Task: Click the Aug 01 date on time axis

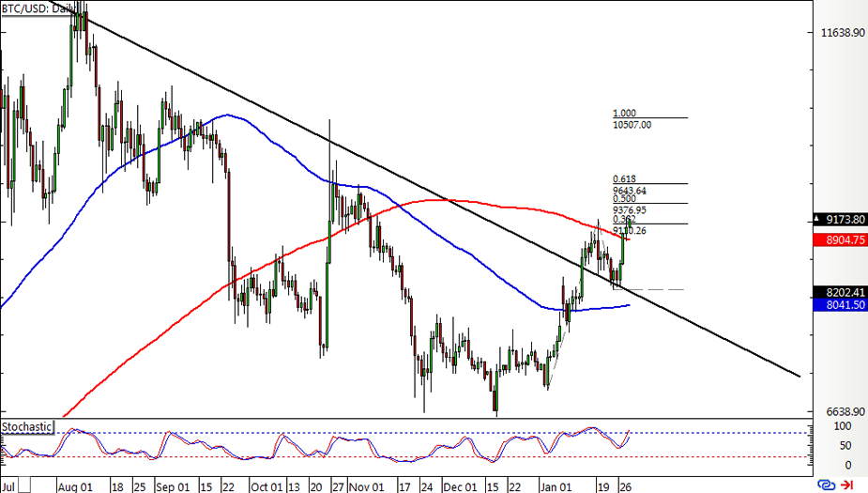Action: tap(75, 487)
